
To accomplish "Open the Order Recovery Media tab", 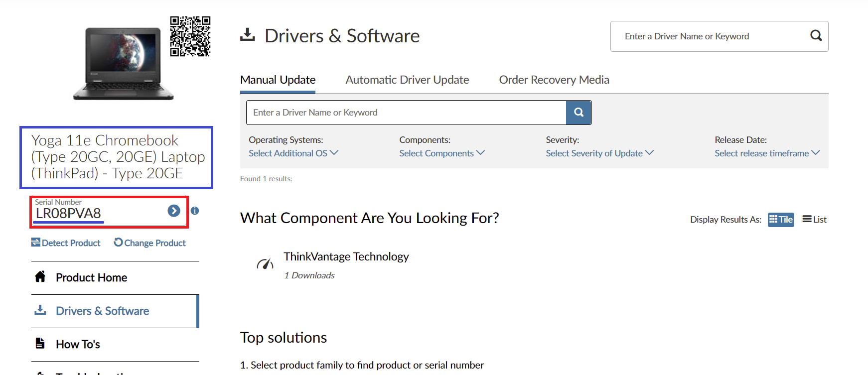I will pos(554,80).
